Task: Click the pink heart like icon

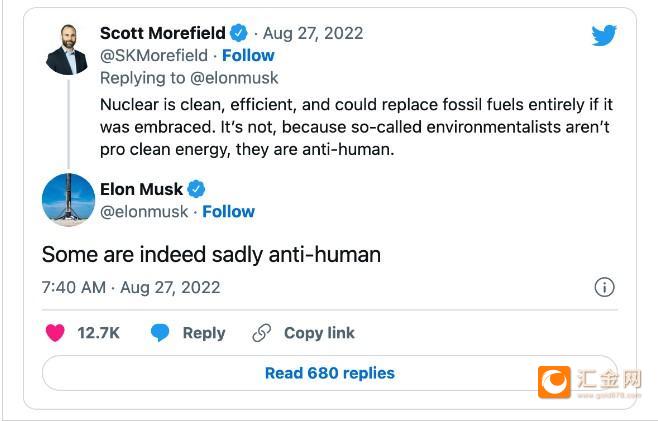Action: tap(56, 333)
